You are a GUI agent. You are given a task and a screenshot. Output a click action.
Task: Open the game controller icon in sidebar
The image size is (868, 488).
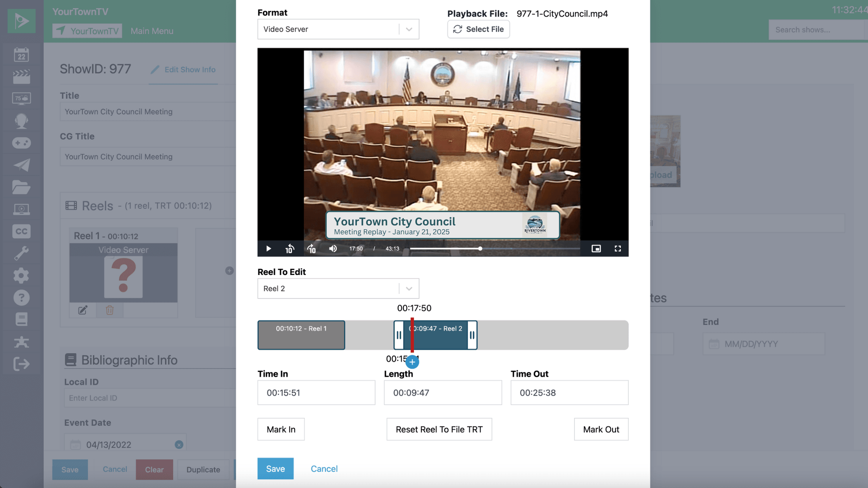(x=21, y=143)
